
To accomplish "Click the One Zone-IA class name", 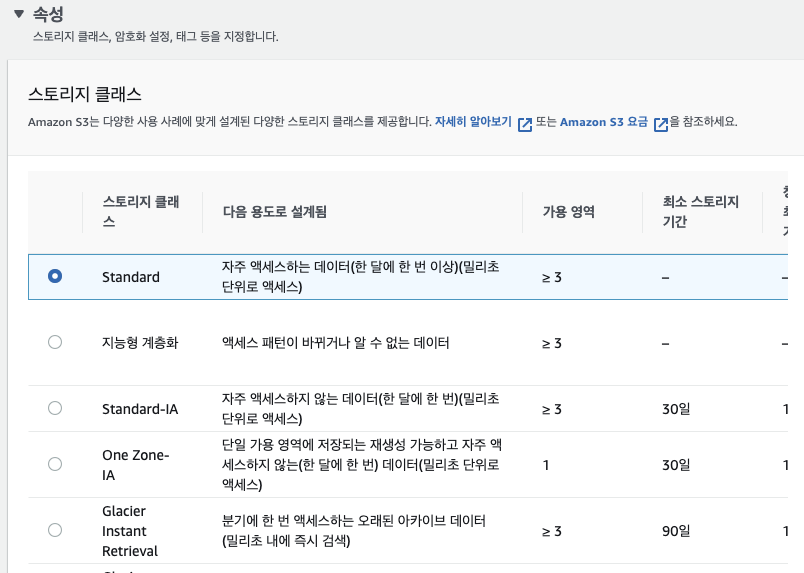I will click(135, 465).
